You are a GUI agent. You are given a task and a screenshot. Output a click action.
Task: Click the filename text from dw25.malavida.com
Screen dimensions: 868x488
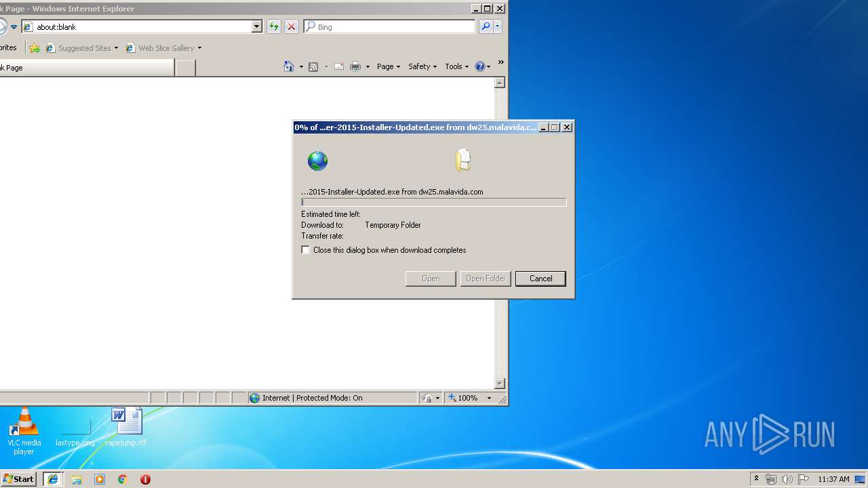coord(392,192)
